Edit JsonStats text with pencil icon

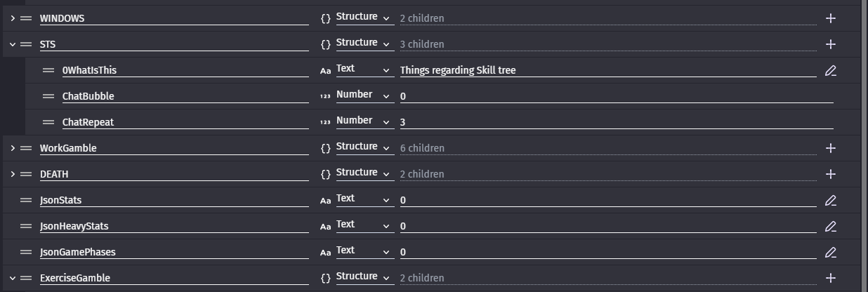(831, 200)
